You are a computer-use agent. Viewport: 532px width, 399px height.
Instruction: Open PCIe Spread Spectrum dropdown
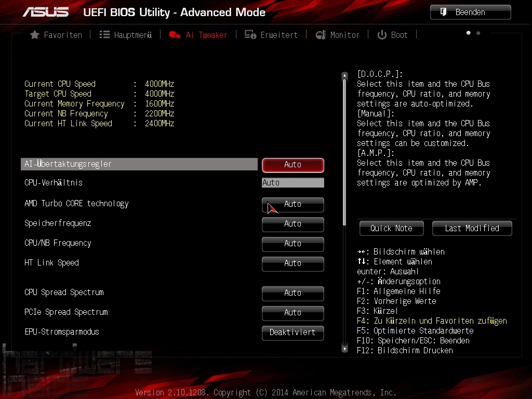pyautogui.click(x=293, y=313)
